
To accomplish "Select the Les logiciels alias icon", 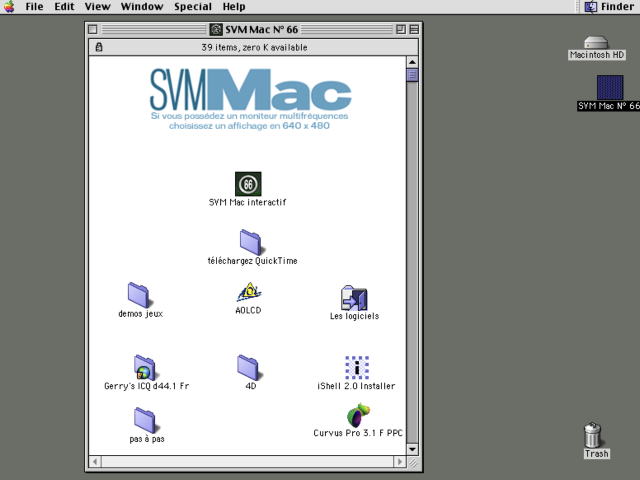I will pyautogui.click(x=354, y=298).
